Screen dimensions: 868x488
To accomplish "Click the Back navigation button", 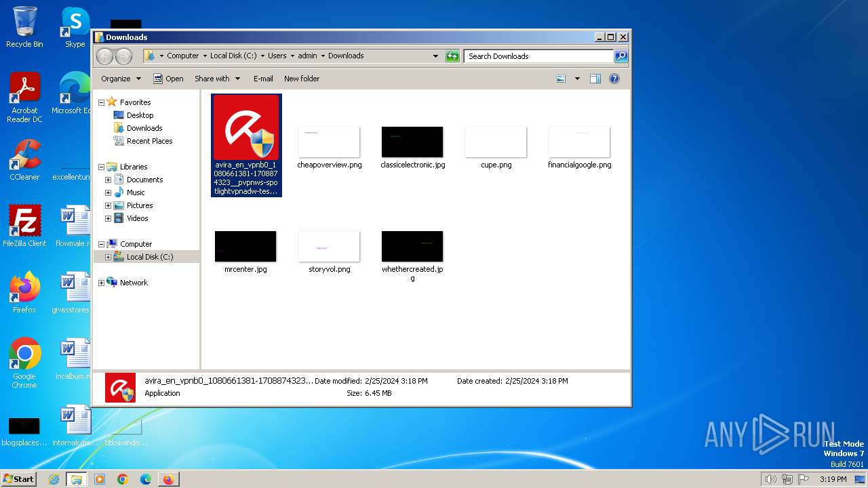I will coord(104,56).
